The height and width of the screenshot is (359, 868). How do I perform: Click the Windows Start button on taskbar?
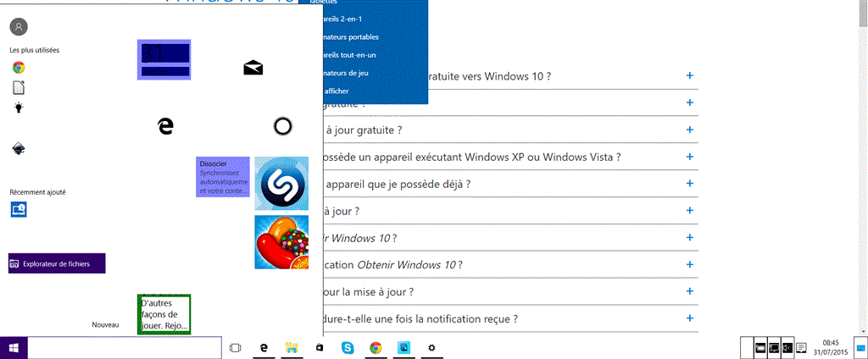(x=14, y=348)
